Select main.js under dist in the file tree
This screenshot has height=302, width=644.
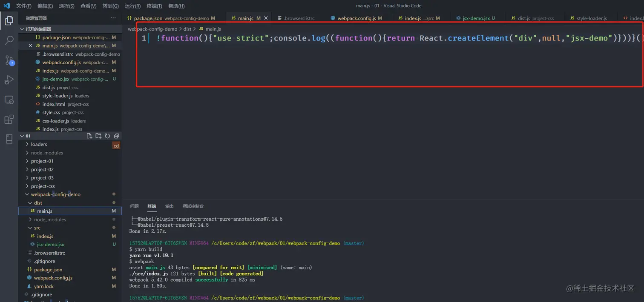click(70, 211)
